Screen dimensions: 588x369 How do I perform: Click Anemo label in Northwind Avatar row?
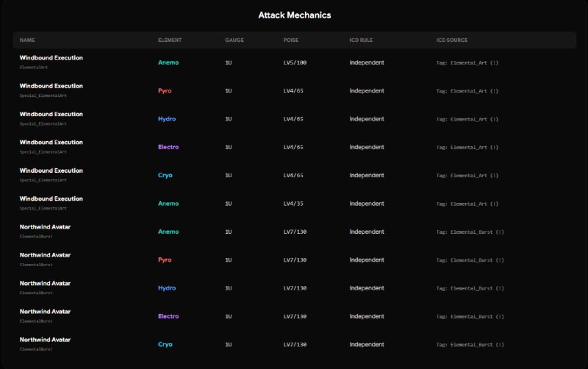coord(168,232)
